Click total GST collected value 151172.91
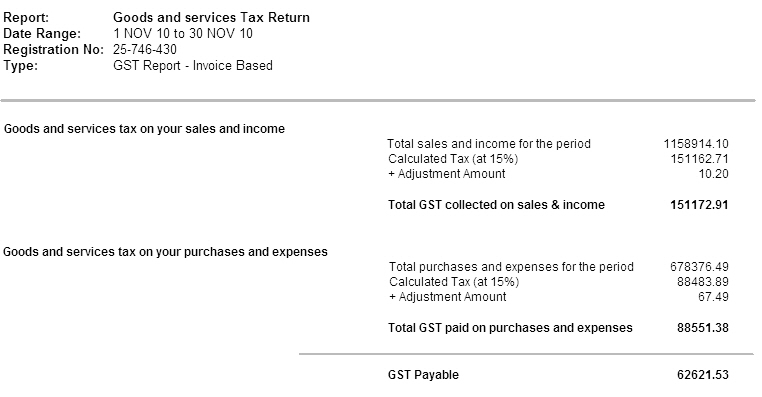 pyautogui.click(x=699, y=205)
